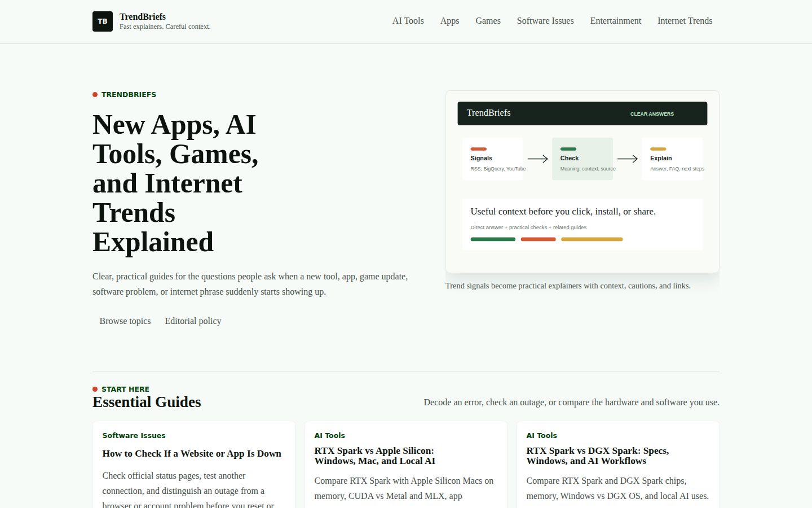Select the Explain step card
This screenshot has width=812, height=508.
pos(672,159)
